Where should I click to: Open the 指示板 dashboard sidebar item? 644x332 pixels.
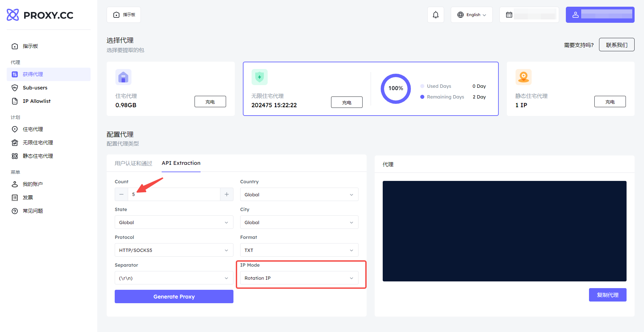[49, 46]
